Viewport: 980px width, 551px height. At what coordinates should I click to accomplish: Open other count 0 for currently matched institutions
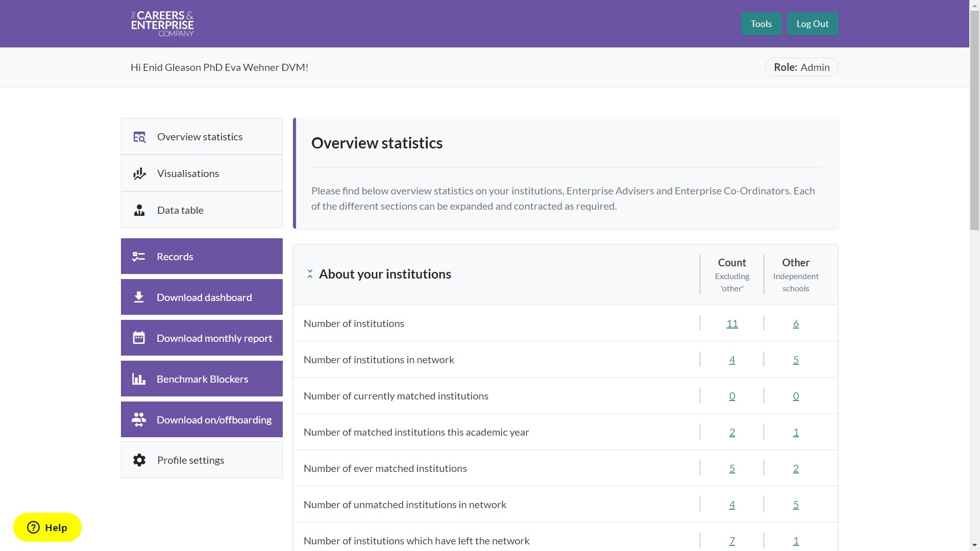[796, 396]
